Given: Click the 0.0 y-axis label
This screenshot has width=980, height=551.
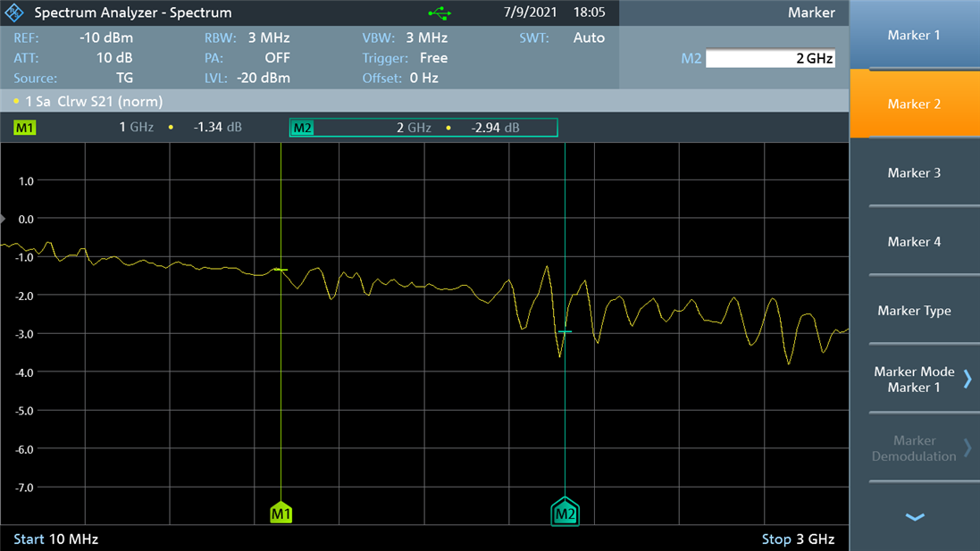Looking at the screenshot, I should coord(26,220).
